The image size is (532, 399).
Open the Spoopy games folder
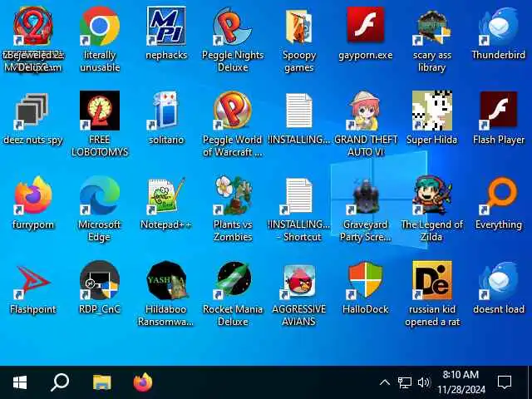299,27
